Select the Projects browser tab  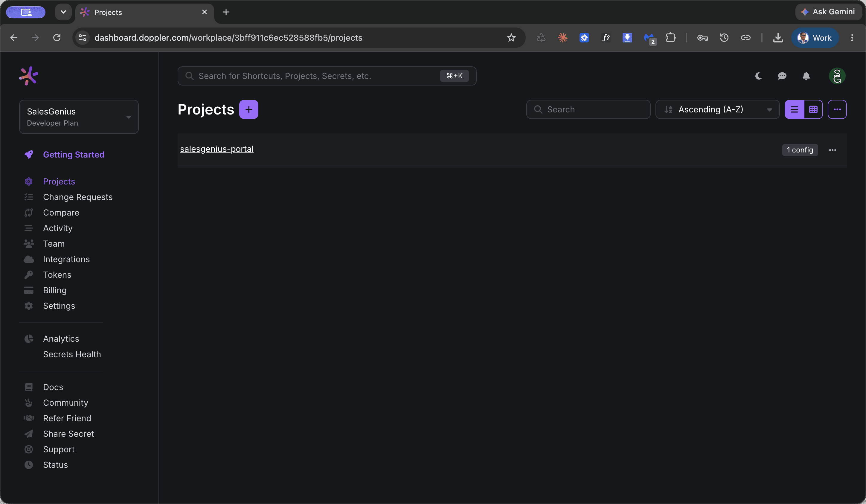click(144, 12)
